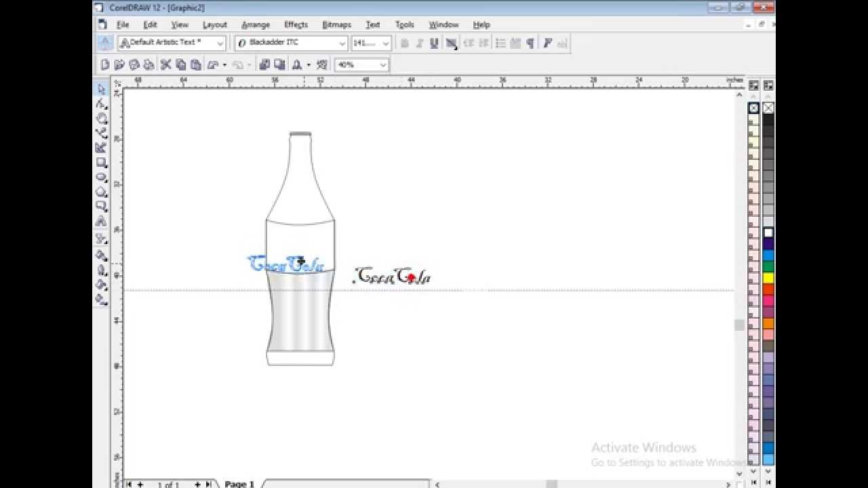Image resolution: width=868 pixels, height=488 pixels.
Task: Select the Freehand tool in the toolbox
Action: coord(102,133)
